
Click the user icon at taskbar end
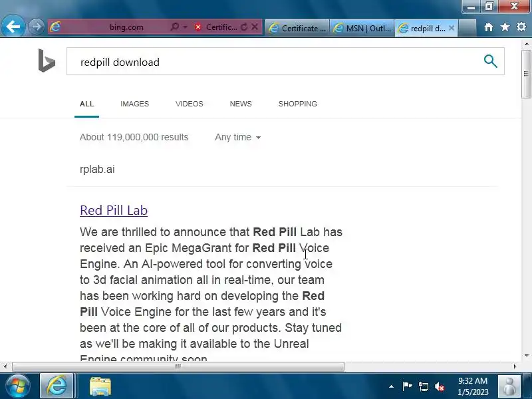509,386
